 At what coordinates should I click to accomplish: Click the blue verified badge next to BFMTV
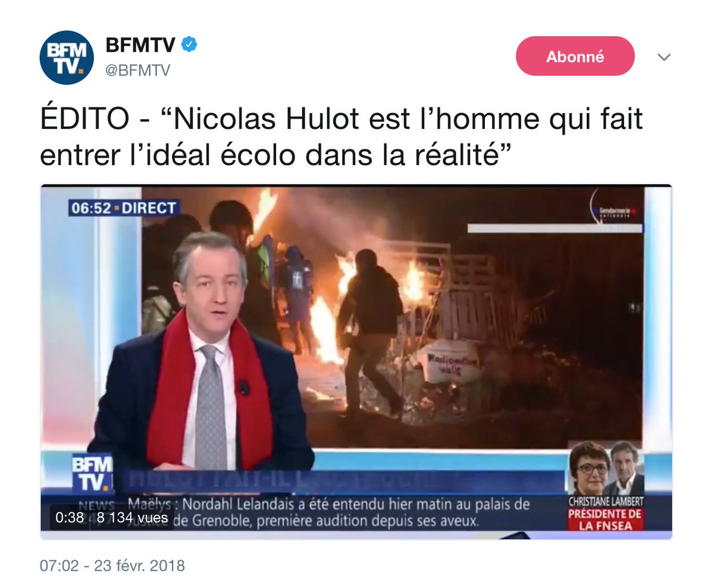189,44
